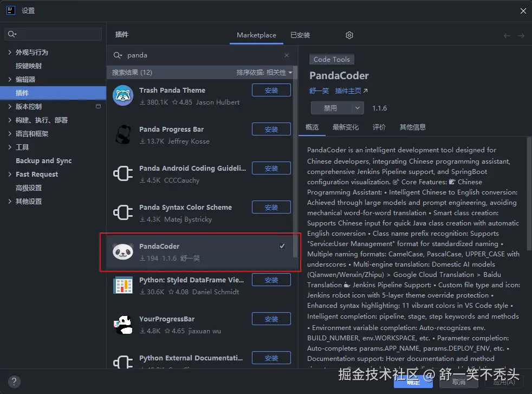
Task: Click the plugin search magnifier icon
Action: pyautogui.click(x=118, y=55)
